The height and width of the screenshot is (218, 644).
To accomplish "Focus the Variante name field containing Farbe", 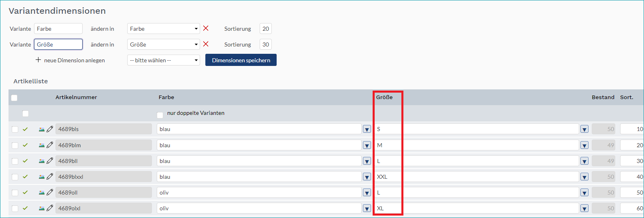I will click(58, 29).
